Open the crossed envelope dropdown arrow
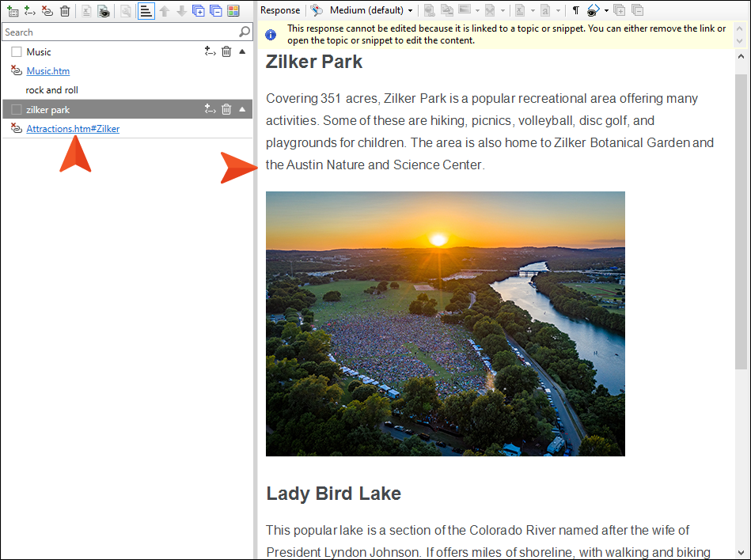This screenshot has width=751, height=560. pyautogui.click(x=503, y=10)
